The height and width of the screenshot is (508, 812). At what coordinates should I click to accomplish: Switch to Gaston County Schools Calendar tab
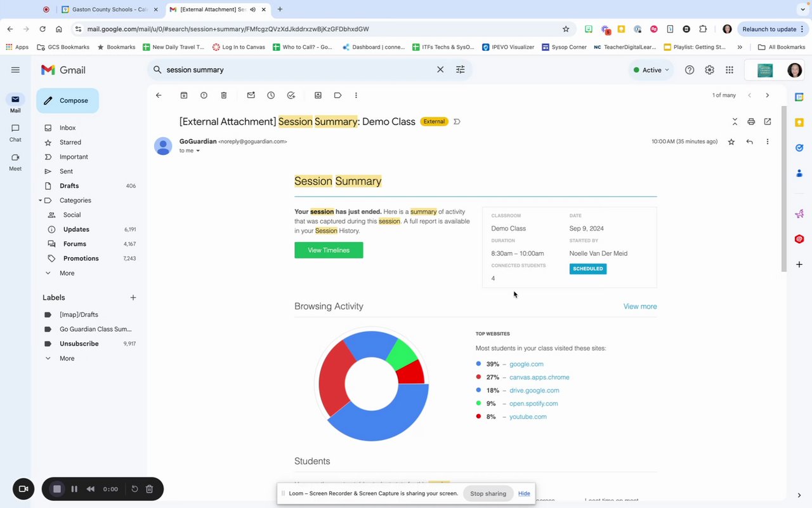pyautogui.click(x=110, y=10)
